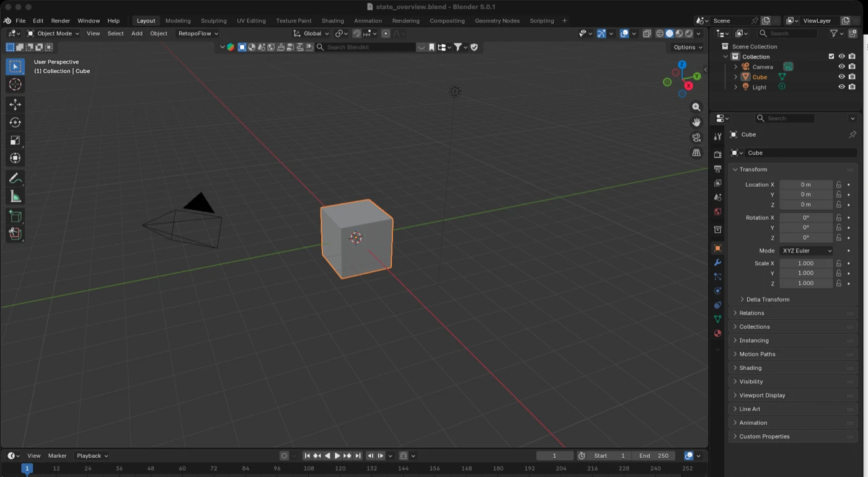Open the Modifiers wrench tab

(x=717, y=262)
